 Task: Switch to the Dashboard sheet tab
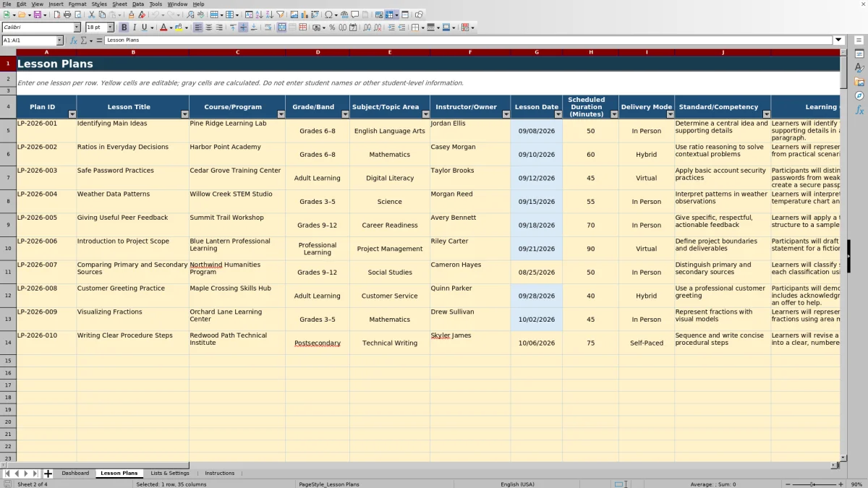75,473
